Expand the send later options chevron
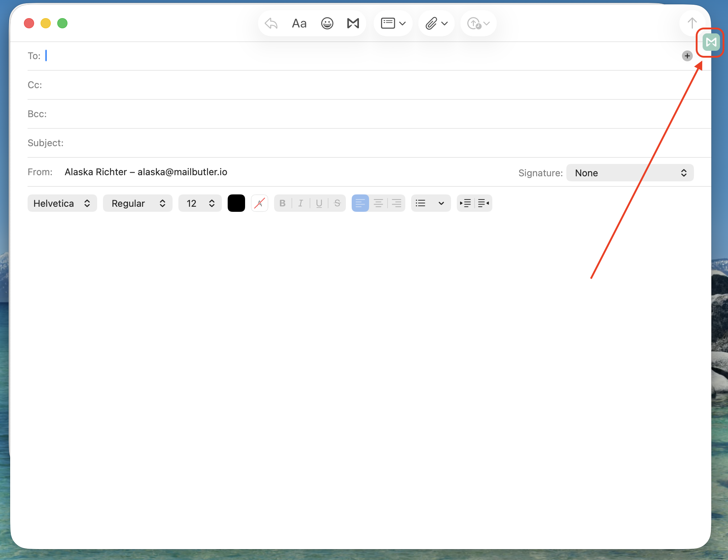The height and width of the screenshot is (560, 728). pyautogui.click(x=487, y=24)
